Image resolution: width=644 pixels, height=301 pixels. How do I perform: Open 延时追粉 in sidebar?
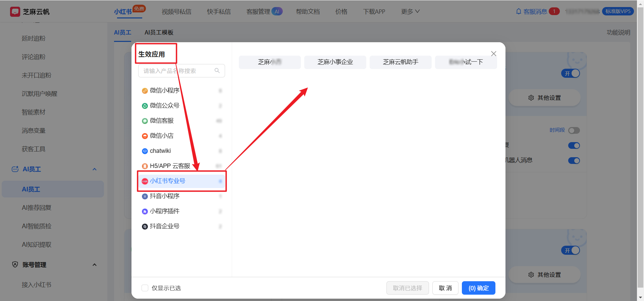34,39
